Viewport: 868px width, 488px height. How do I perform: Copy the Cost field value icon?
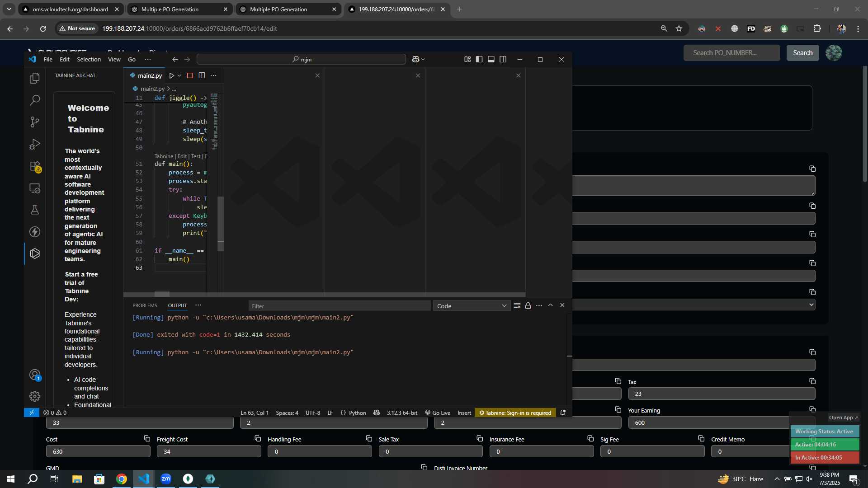click(147, 438)
